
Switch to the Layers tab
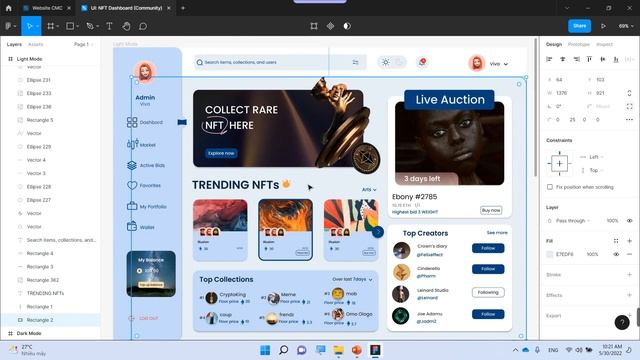pyautogui.click(x=14, y=44)
